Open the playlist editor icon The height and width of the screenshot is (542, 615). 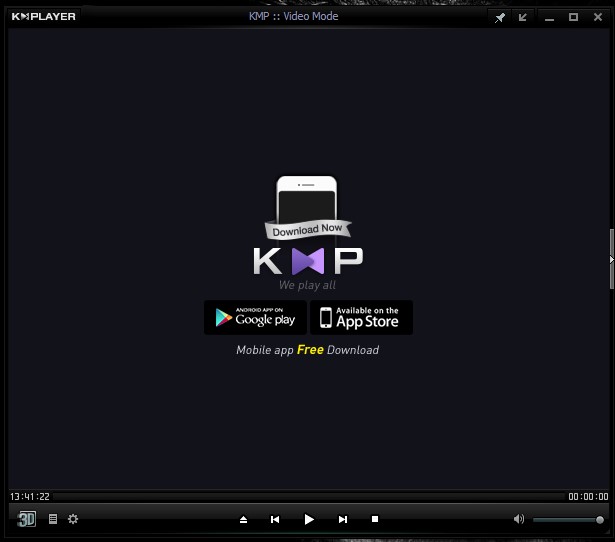pyautogui.click(x=53, y=519)
